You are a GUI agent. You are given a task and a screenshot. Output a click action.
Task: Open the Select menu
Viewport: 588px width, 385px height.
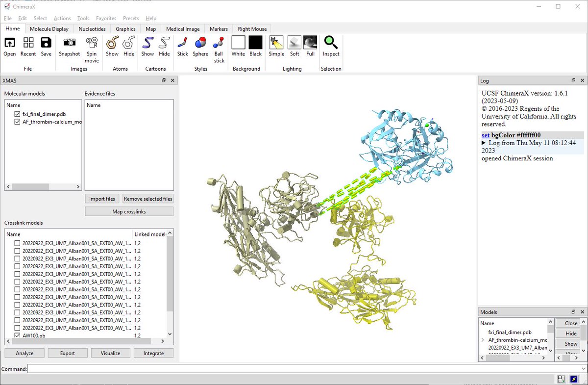point(40,18)
